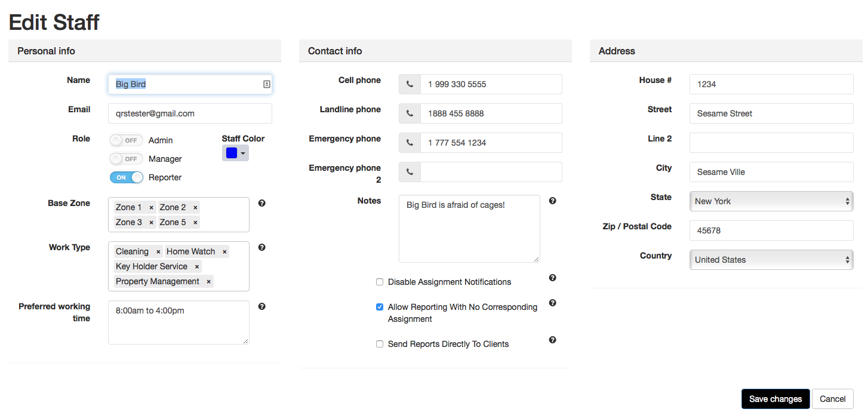Turn off the Reporter role toggle
Viewport: 868px width, 418px height.
click(126, 177)
